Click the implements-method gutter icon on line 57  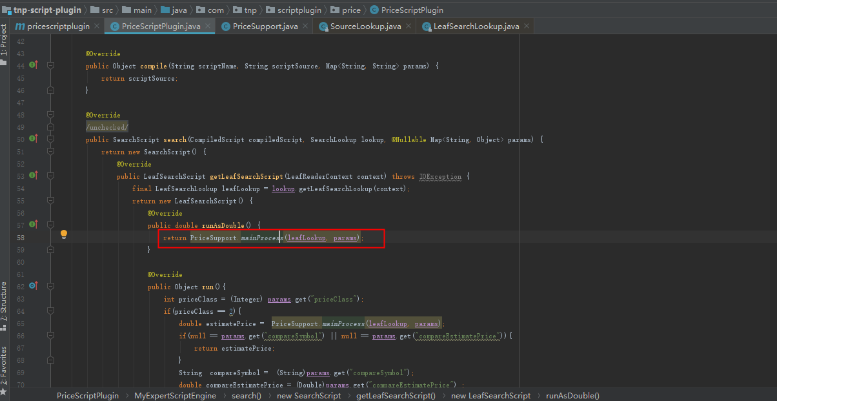(34, 225)
